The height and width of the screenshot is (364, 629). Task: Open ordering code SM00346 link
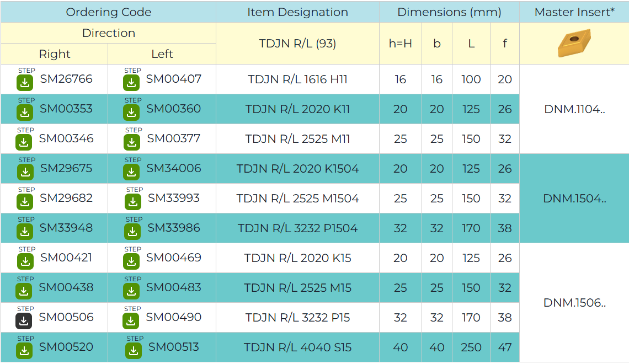pos(66,139)
